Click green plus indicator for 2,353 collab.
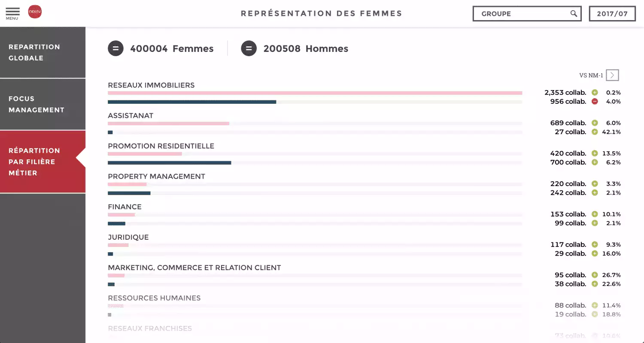The width and height of the screenshot is (644, 343). 595,93
